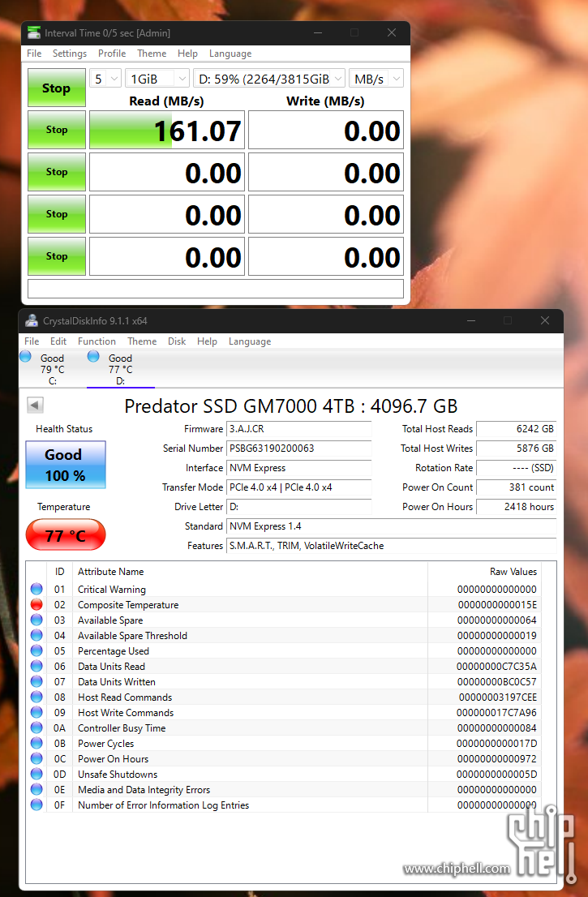Open Help menu in CrystalDiskInfo window
The width and height of the screenshot is (588, 897).
[x=207, y=341]
